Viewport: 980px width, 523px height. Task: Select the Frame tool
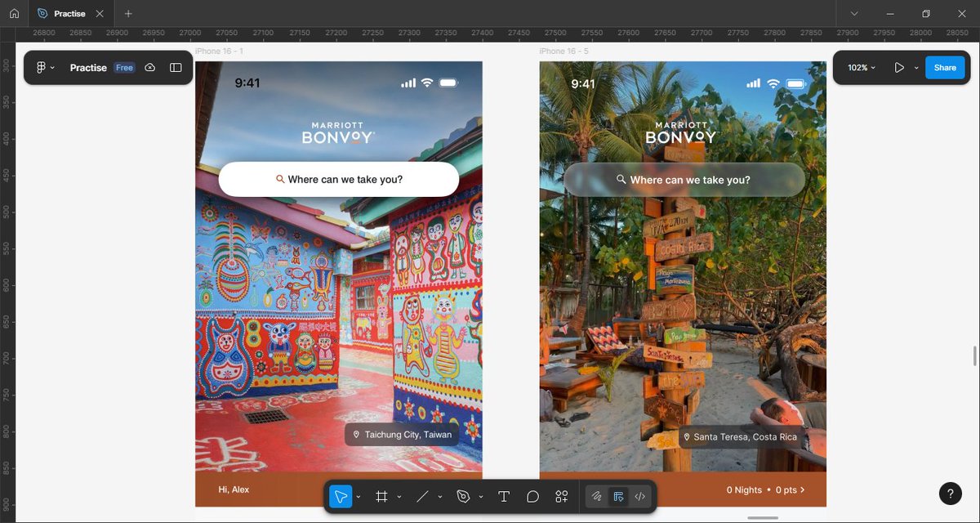click(x=381, y=496)
